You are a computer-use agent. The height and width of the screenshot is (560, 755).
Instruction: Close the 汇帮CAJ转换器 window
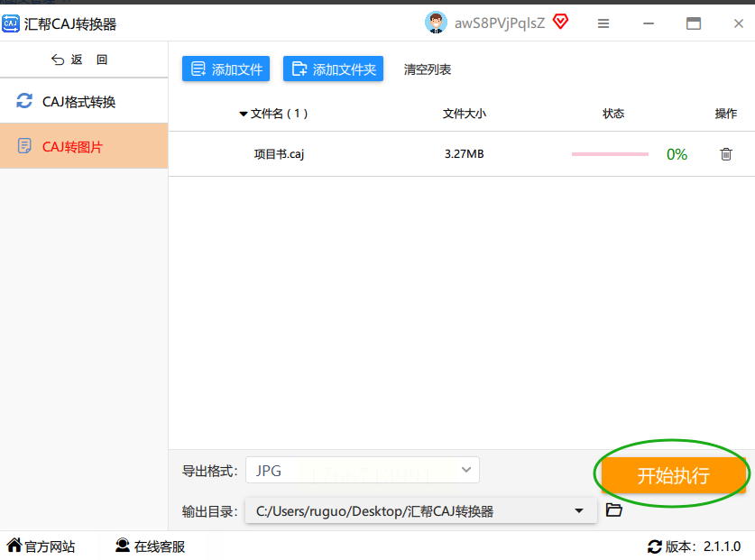click(739, 23)
